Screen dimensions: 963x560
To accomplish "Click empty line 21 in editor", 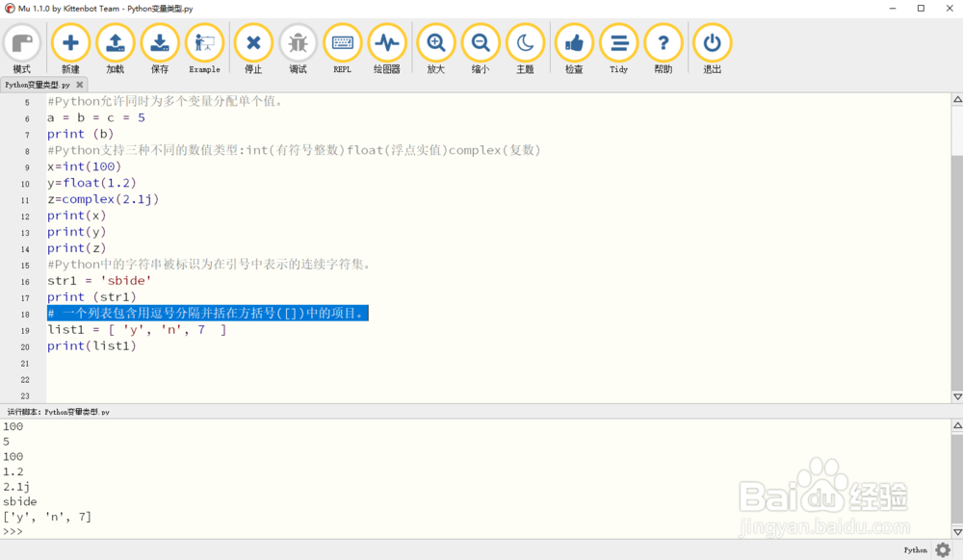I will (498, 363).
